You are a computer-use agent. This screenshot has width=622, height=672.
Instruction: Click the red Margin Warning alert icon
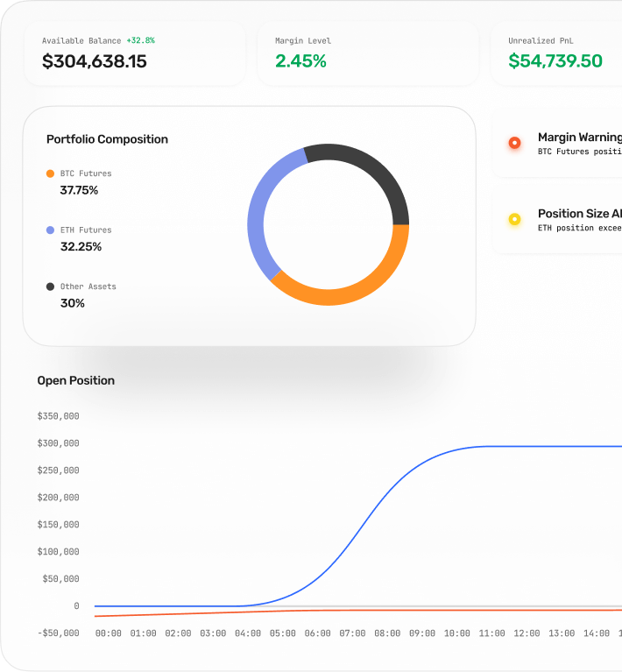click(514, 143)
